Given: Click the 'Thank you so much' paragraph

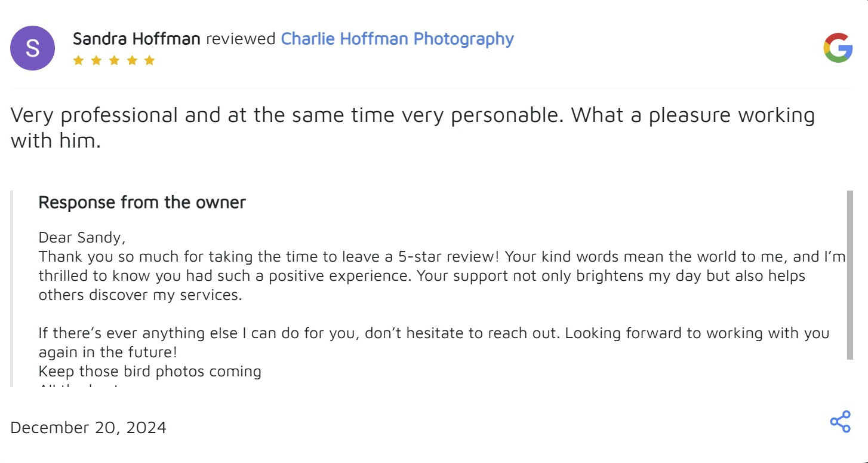Looking at the screenshot, I should coord(418,276).
